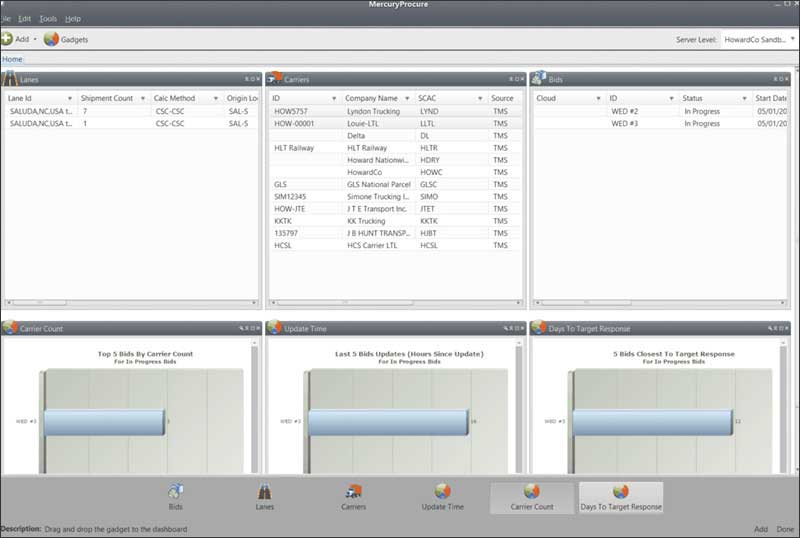Select the Carriers gadget in bottom tray
800x538 pixels.
coord(354,497)
